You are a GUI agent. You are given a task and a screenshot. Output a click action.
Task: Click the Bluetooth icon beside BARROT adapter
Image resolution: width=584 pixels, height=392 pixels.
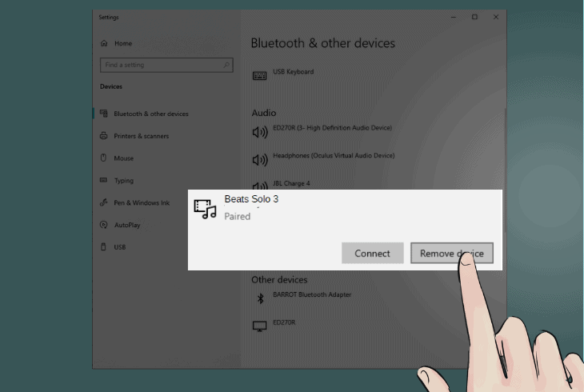point(260,298)
